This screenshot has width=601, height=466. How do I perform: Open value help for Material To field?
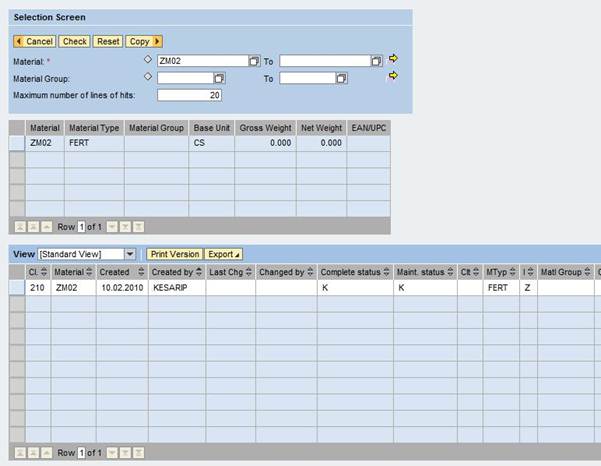(376, 61)
